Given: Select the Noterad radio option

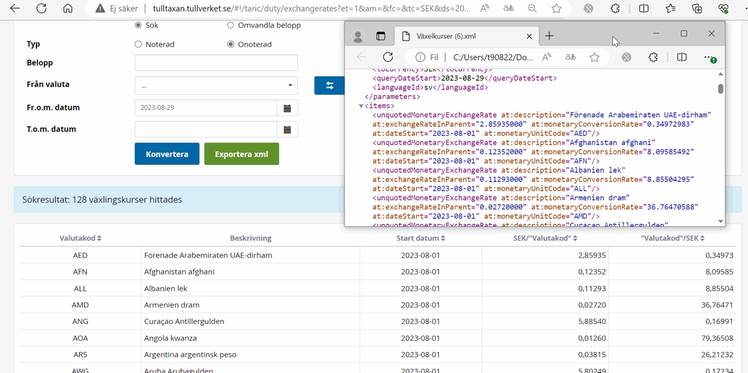Looking at the screenshot, I should pos(138,44).
